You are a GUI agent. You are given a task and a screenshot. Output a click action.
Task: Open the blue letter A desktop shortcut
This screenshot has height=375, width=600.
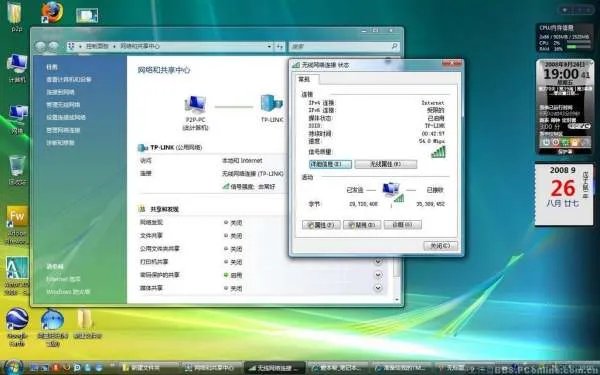click(x=17, y=276)
